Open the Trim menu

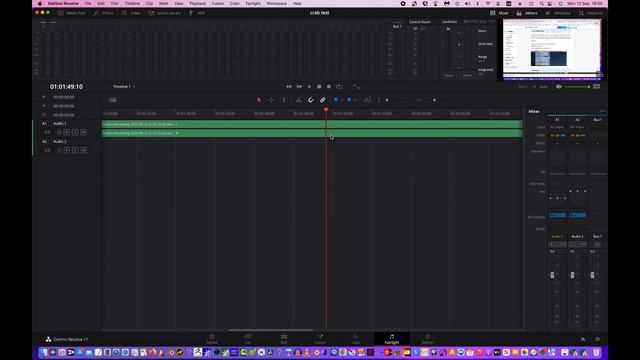click(115, 3)
